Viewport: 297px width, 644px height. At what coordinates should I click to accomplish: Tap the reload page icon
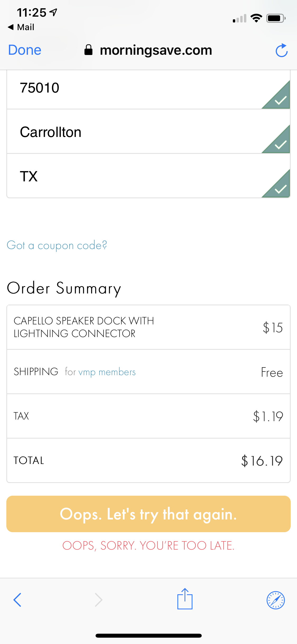click(x=281, y=50)
